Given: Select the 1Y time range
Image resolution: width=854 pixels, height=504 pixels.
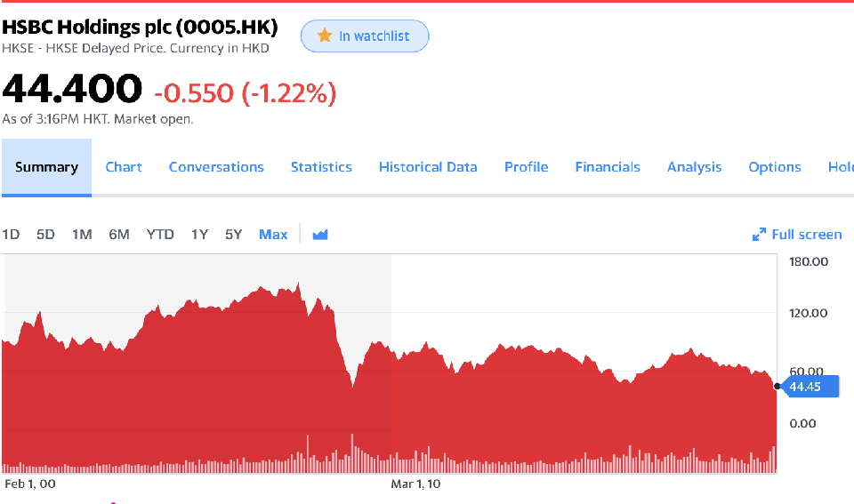Looking at the screenshot, I should point(199,235).
